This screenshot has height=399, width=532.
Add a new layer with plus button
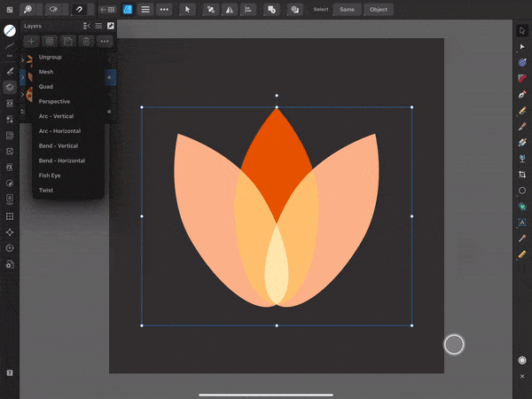coord(31,42)
